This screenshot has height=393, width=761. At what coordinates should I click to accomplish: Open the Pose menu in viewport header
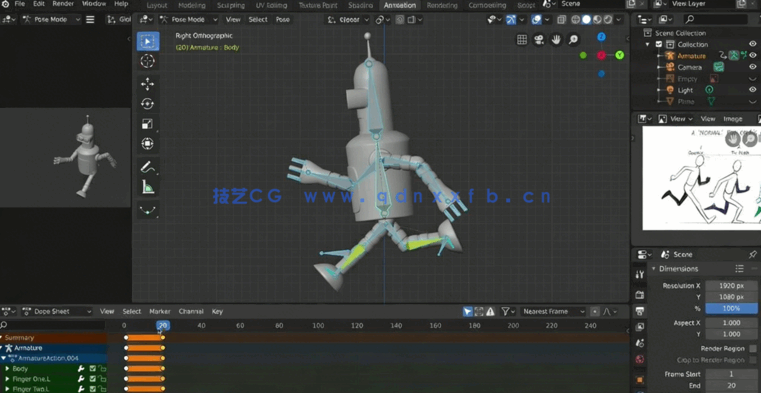click(x=282, y=19)
